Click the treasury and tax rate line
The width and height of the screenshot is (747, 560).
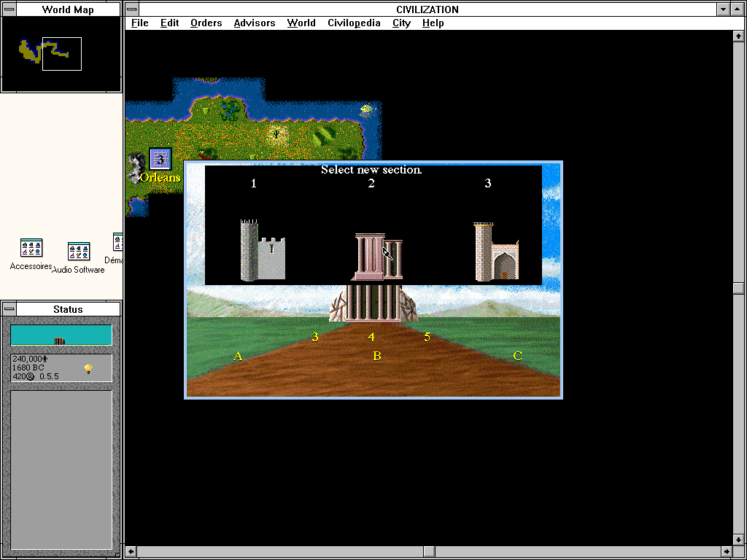tap(36, 376)
